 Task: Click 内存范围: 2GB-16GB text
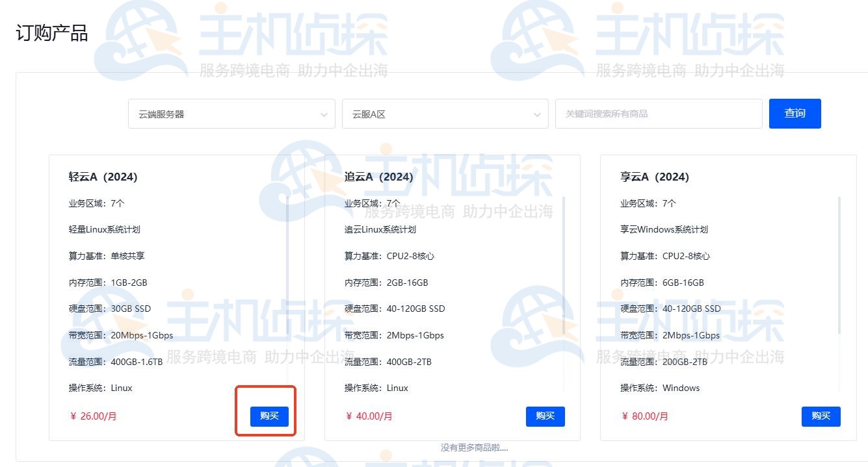[x=386, y=283]
